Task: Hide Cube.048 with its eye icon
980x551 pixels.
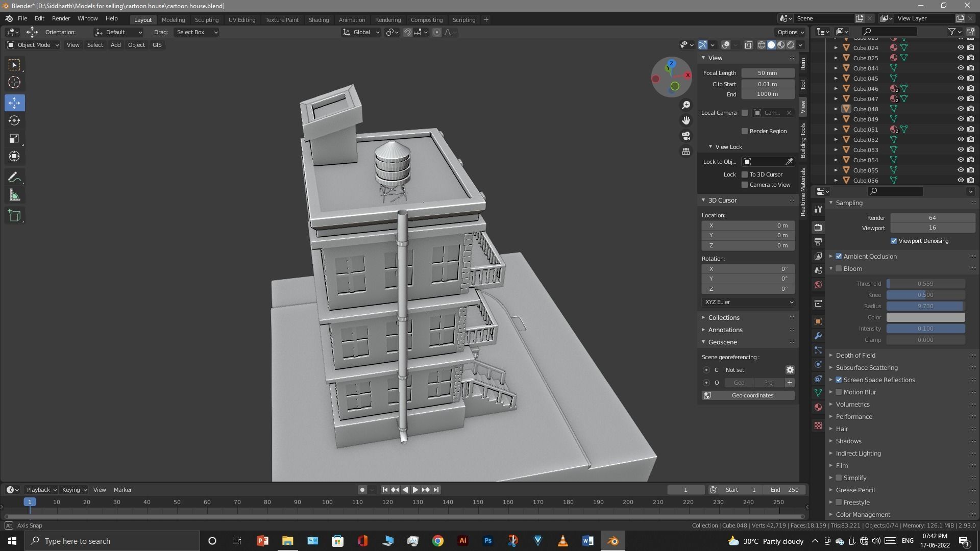Action: [x=960, y=109]
